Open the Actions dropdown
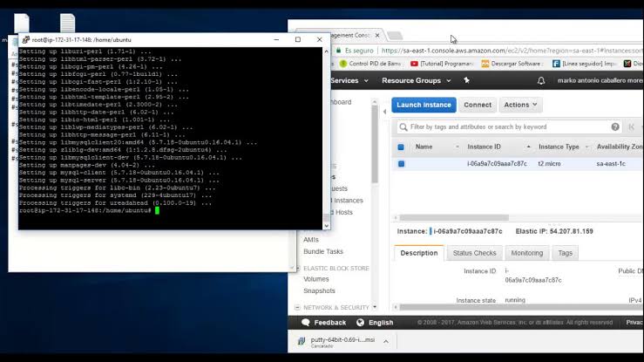Viewport: 644px width, 362px height. pos(520,105)
